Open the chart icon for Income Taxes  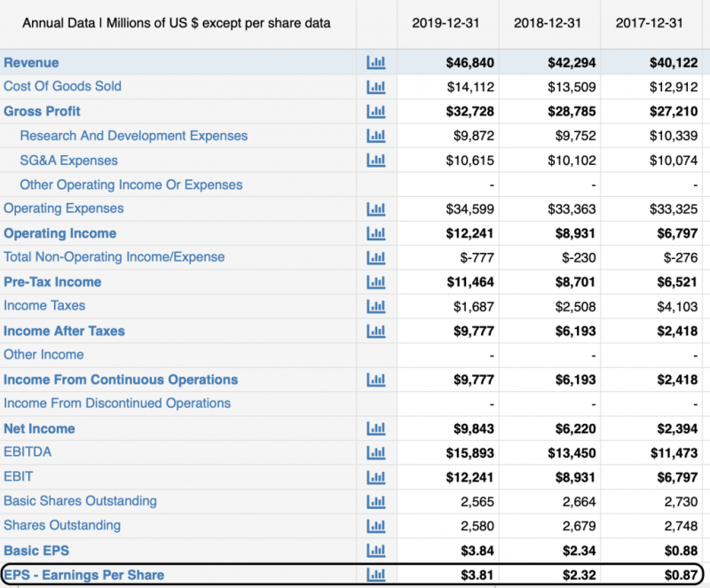point(376,306)
